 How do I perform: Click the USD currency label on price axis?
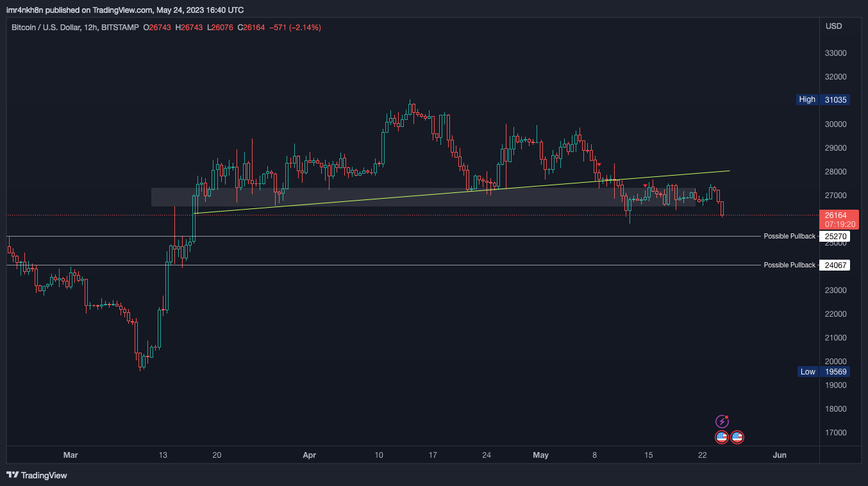834,26
